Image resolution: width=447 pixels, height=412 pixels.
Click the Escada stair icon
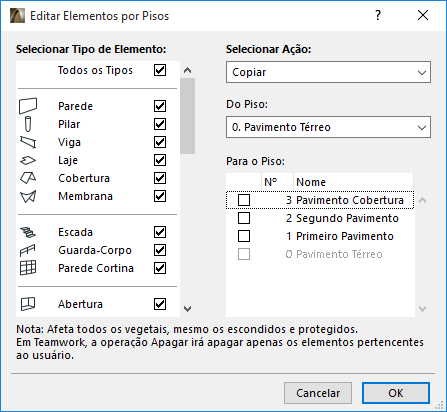click(28, 232)
